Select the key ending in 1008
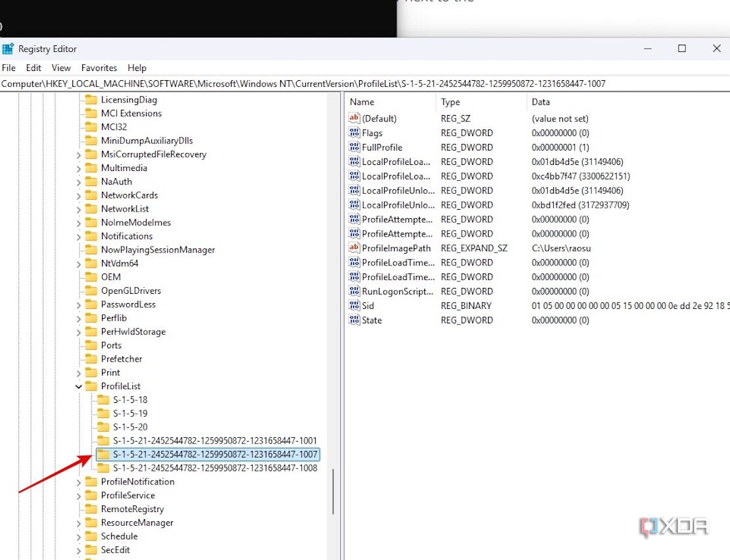The height and width of the screenshot is (560, 730). tap(214, 468)
